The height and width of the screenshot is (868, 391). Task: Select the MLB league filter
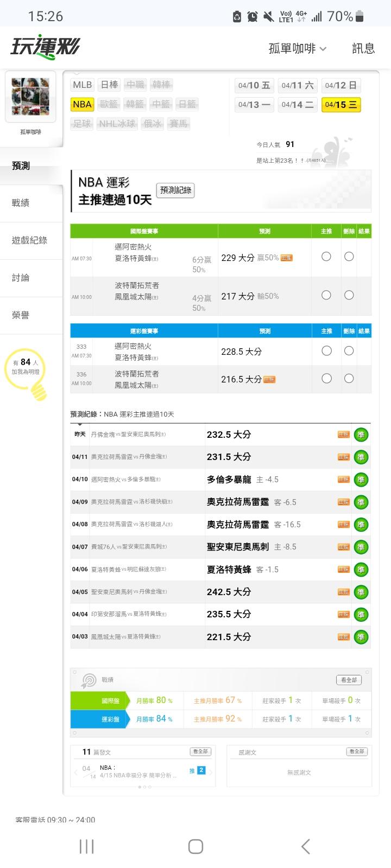83,85
